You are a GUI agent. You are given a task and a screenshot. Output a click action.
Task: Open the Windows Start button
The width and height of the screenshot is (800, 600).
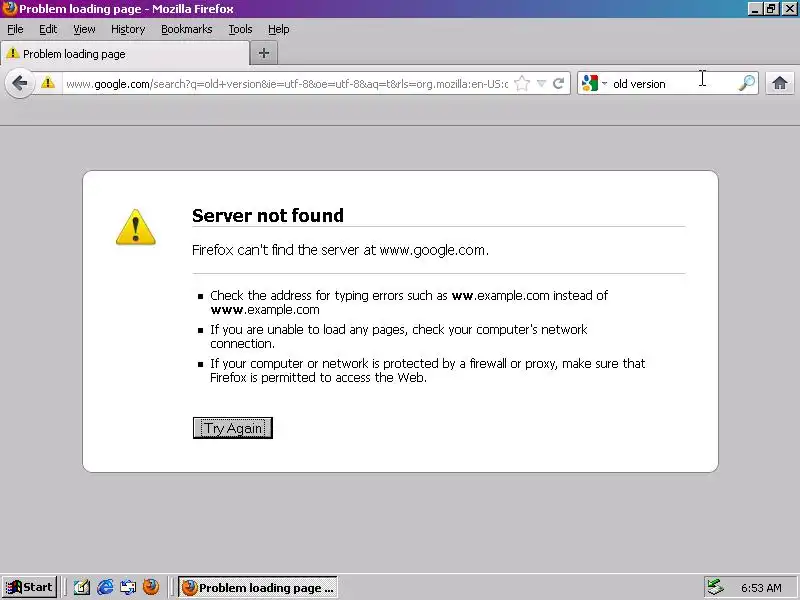pos(30,587)
